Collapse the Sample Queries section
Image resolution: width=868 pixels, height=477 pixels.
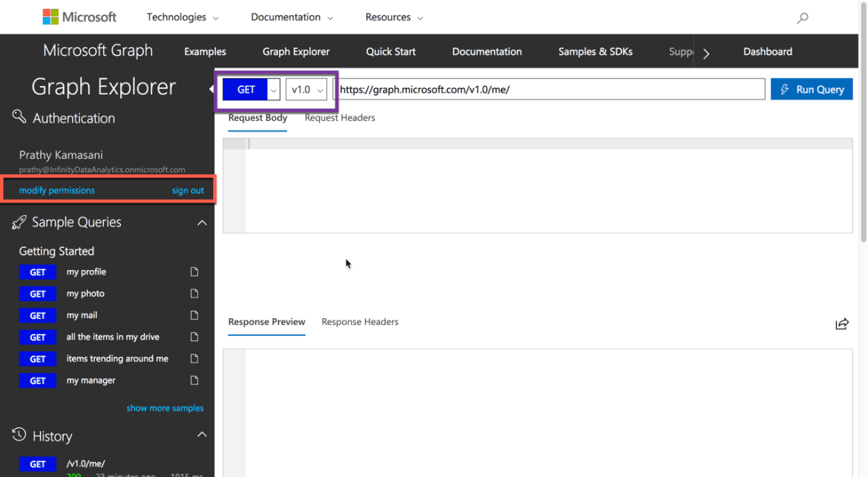[x=202, y=223]
